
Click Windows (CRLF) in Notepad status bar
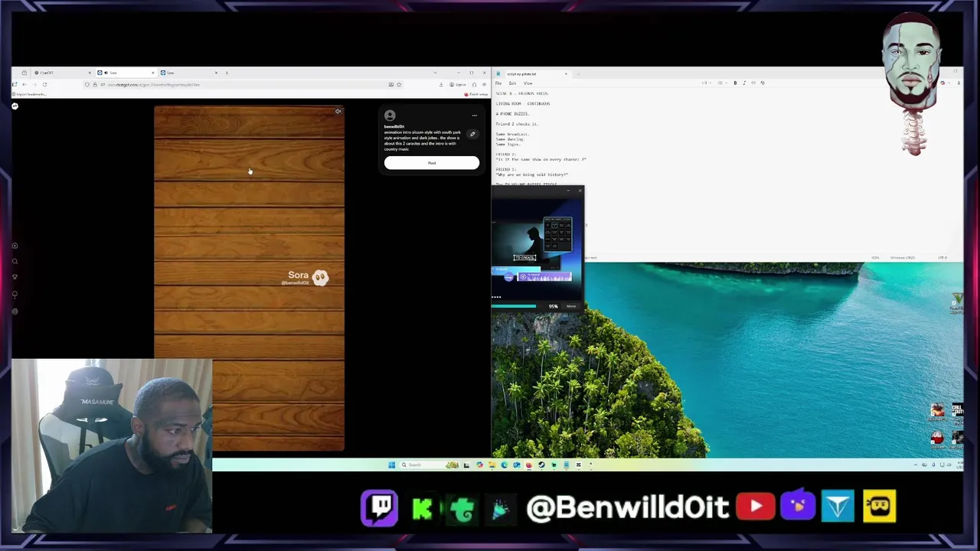[x=903, y=258]
